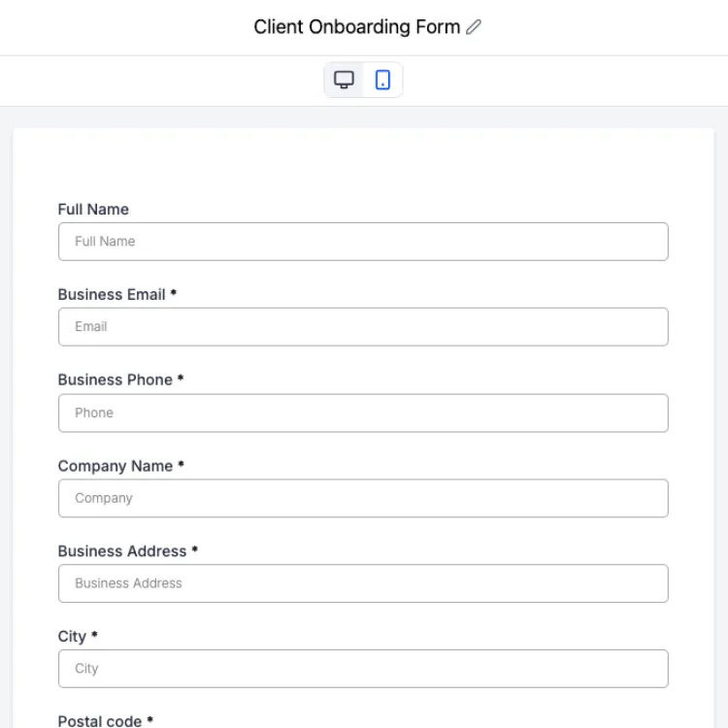
Task: Select the Business Email label
Action: tap(112, 294)
